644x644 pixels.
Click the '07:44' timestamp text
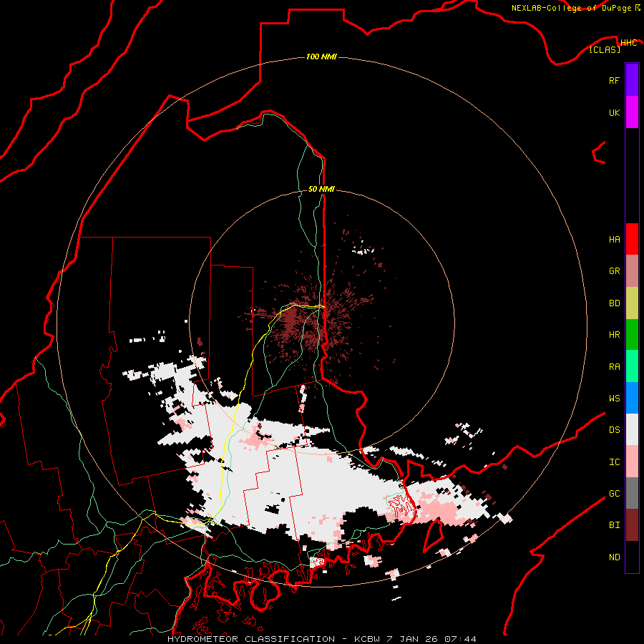460,639
